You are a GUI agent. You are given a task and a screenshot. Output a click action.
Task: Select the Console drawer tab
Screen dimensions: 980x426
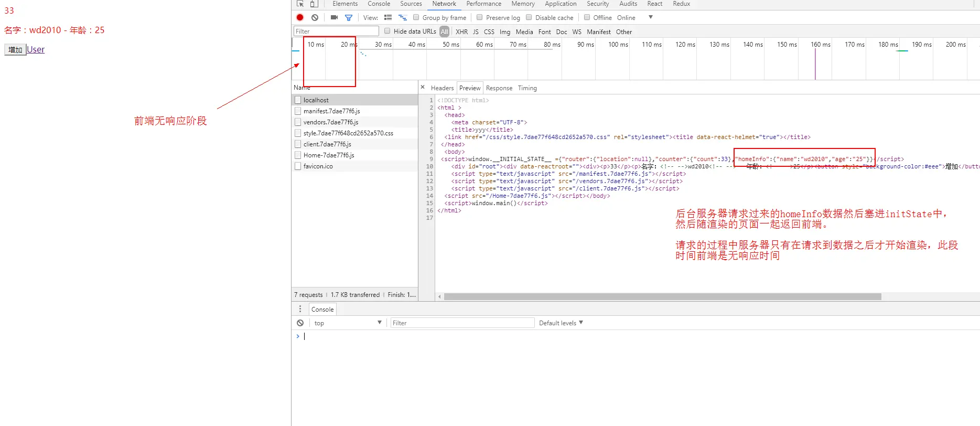(322, 309)
